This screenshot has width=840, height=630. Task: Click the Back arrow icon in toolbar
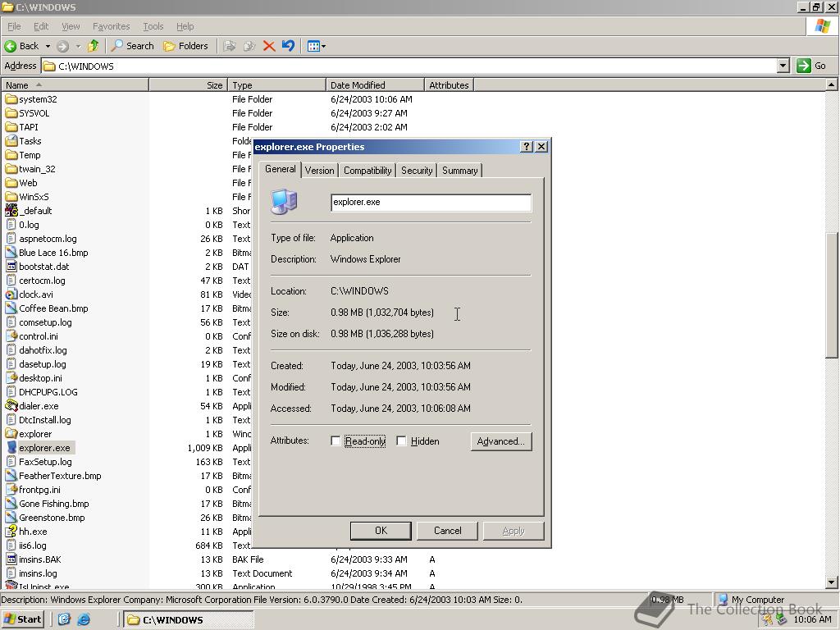point(10,46)
